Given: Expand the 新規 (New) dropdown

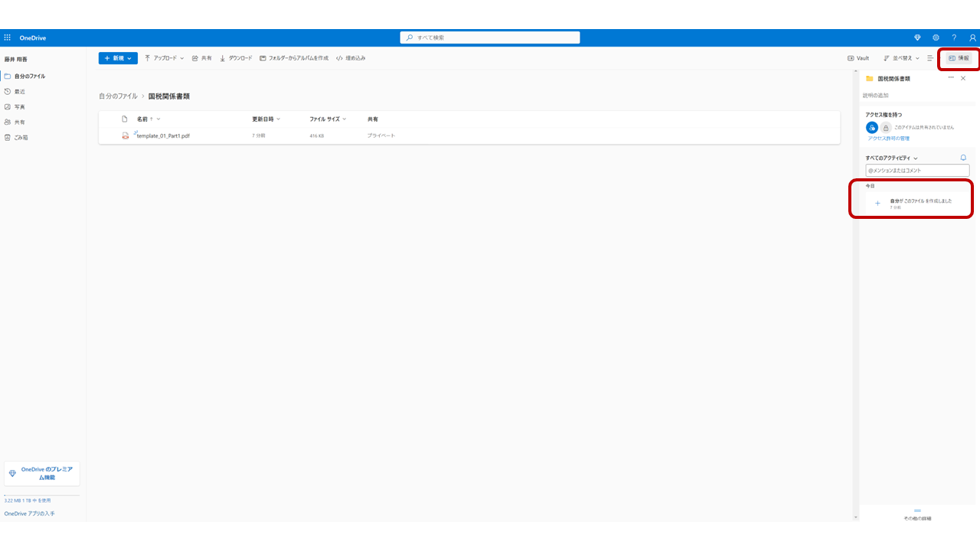Looking at the screenshot, I should (117, 58).
